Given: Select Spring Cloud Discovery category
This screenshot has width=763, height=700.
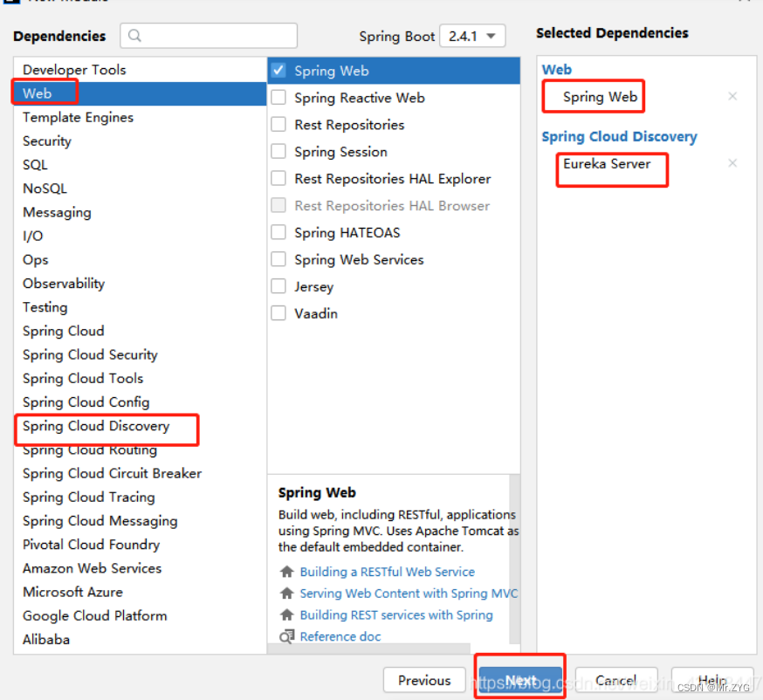Looking at the screenshot, I should point(141,426).
